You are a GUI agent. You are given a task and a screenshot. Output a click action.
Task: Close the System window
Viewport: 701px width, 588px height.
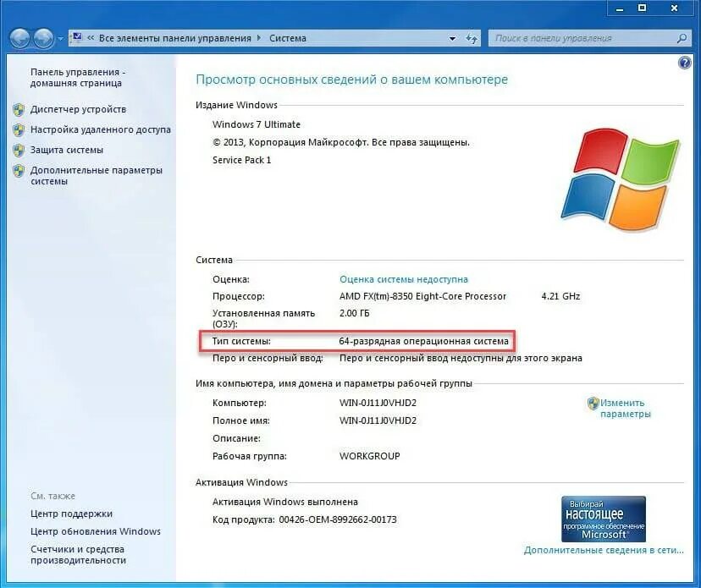(x=674, y=8)
